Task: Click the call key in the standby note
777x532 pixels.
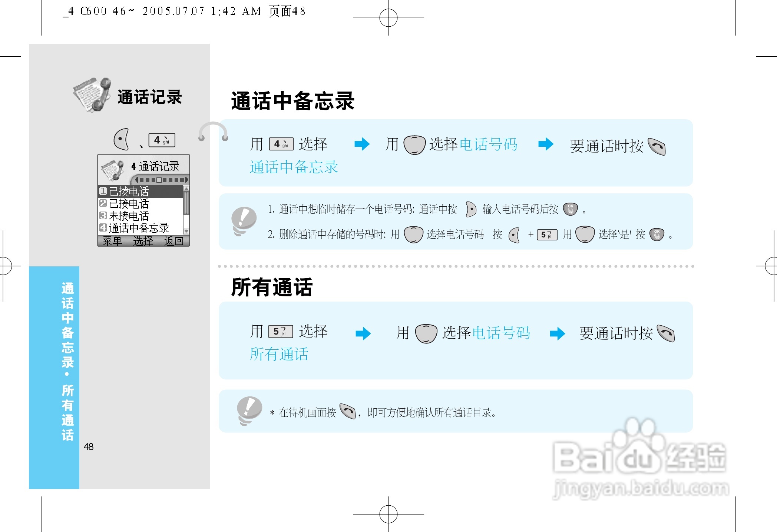Action: 348,411
